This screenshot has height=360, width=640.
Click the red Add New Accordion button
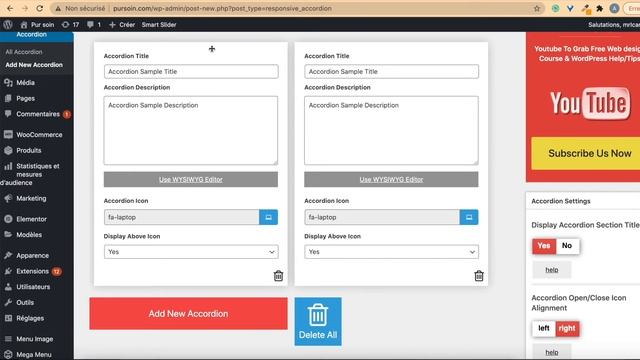(188, 313)
